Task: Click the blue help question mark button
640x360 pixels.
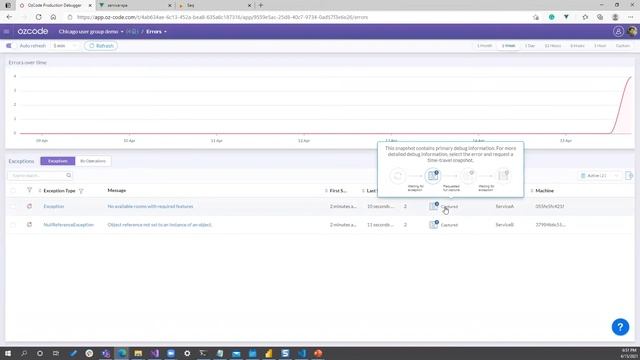Action: pyautogui.click(x=620, y=327)
